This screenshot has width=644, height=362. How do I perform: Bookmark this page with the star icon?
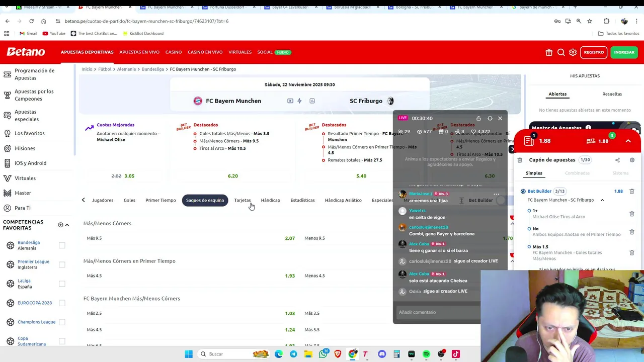pyautogui.click(x=590, y=21)
